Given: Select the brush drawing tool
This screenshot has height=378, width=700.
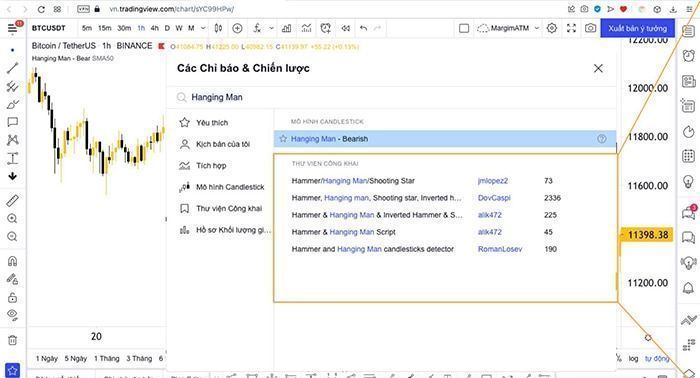Looking at the screenshot, I should [12, 104].
